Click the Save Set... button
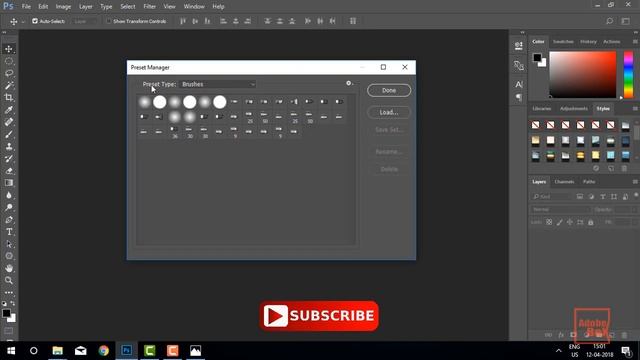 [x=389, y=130]
